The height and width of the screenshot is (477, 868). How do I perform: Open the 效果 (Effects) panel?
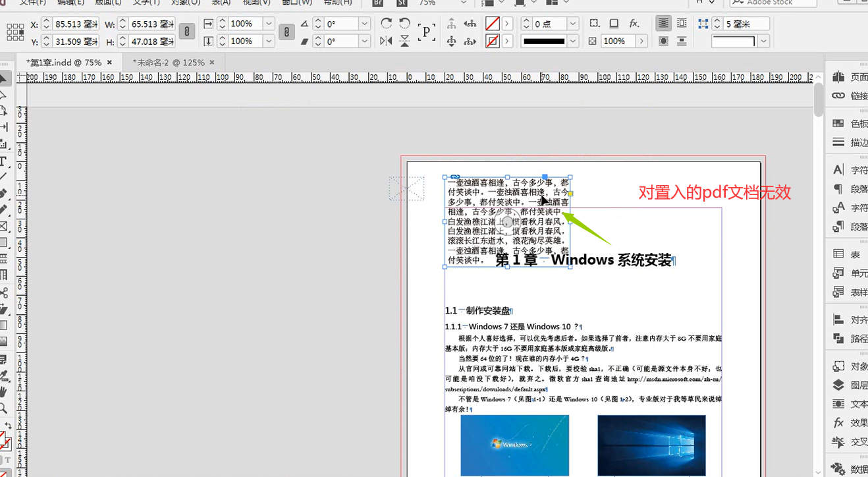tap(849, 422)
